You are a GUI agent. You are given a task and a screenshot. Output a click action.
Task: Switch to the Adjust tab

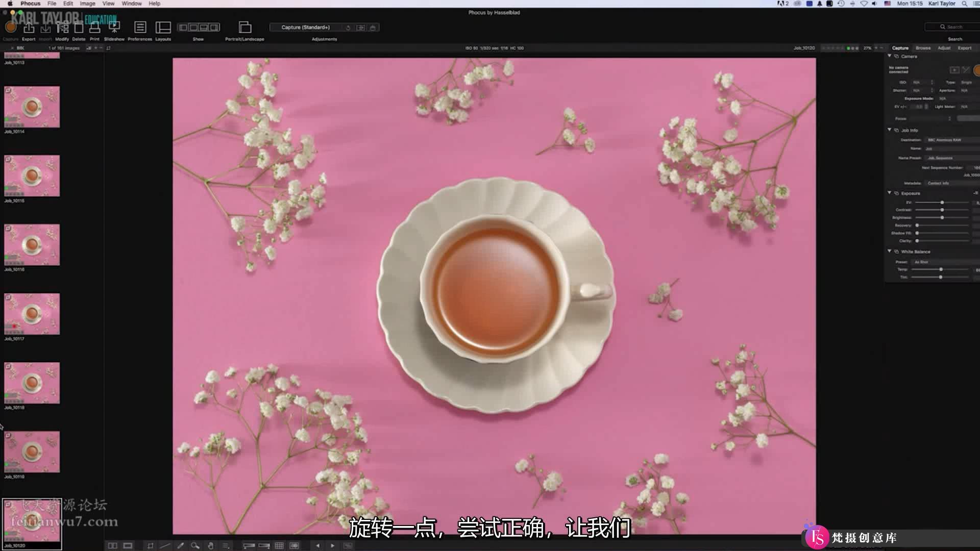(x=944, y=48)
